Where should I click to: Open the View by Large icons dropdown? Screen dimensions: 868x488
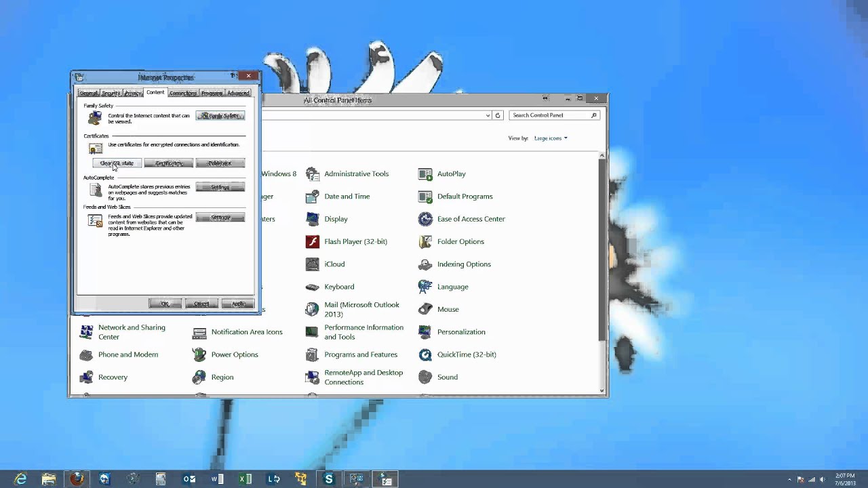(x=551, y=138)
